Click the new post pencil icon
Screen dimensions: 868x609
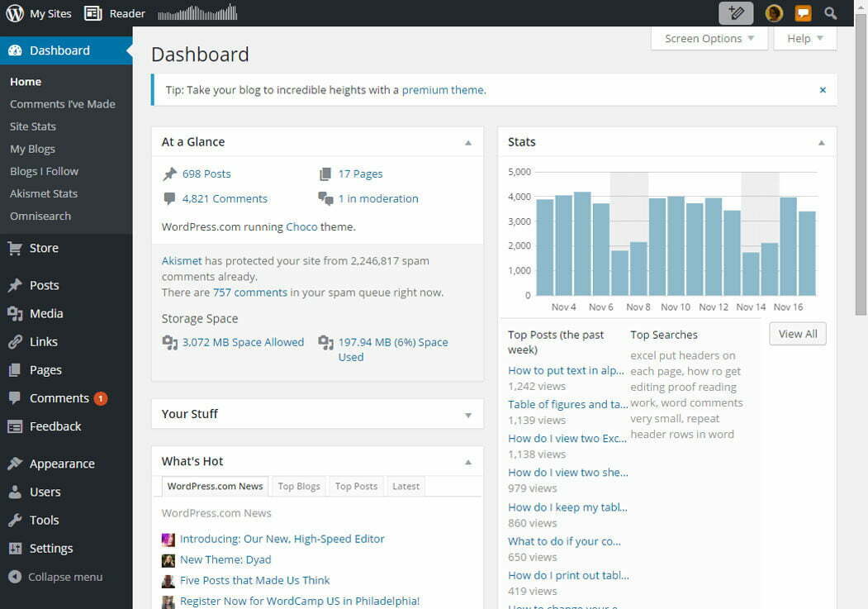[x=736, y=13]
